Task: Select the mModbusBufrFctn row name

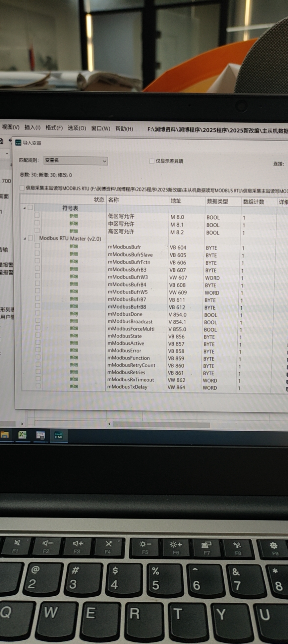Action: click(129, 262)
